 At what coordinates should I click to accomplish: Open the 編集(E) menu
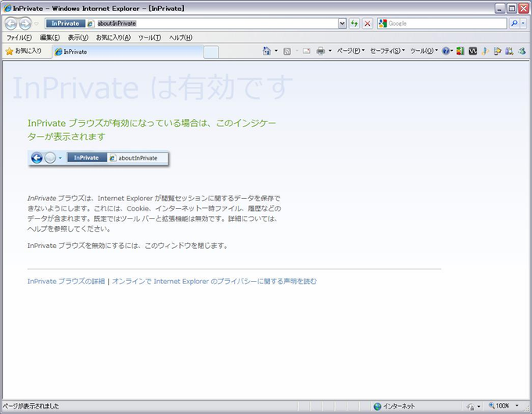point(50,38)
